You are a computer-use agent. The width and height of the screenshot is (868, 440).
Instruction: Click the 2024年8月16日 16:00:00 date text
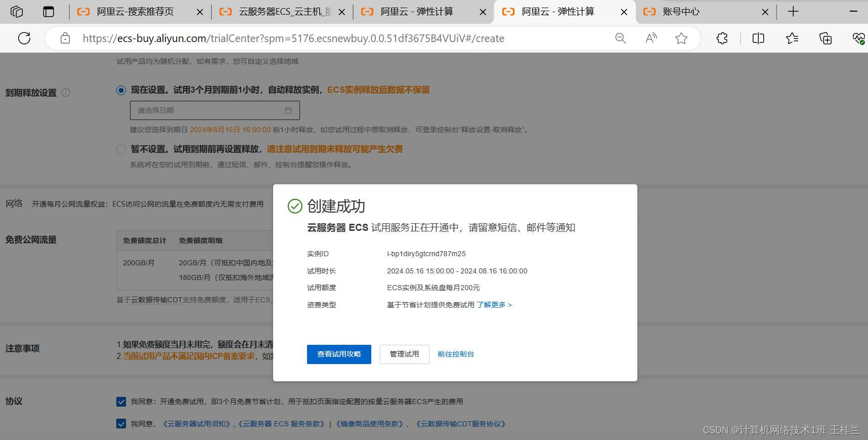point(230,130)
